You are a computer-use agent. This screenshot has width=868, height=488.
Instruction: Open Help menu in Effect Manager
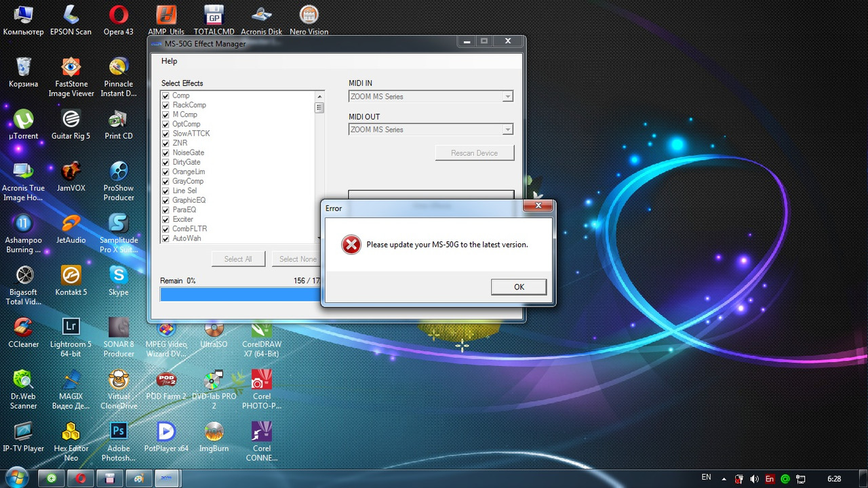(x=169, y=61)
